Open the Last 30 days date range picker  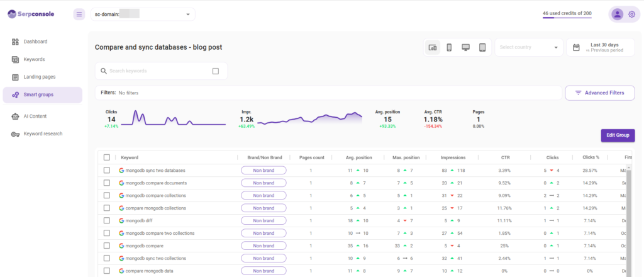601,47
